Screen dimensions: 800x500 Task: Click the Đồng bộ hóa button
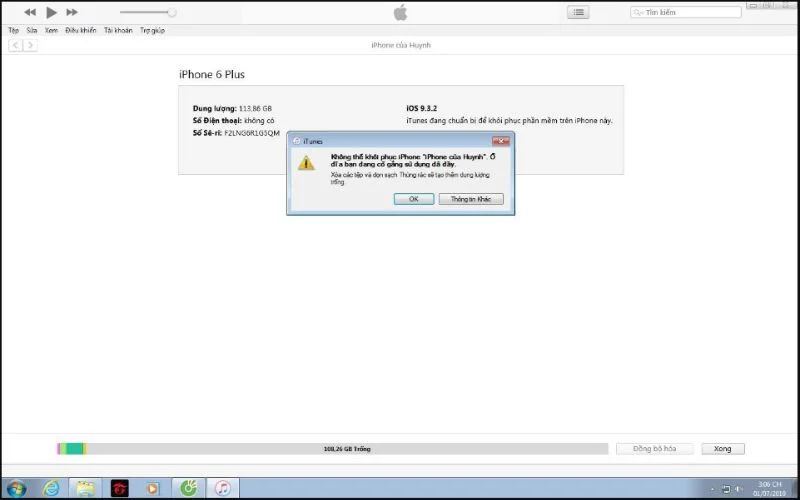(655, 448)
